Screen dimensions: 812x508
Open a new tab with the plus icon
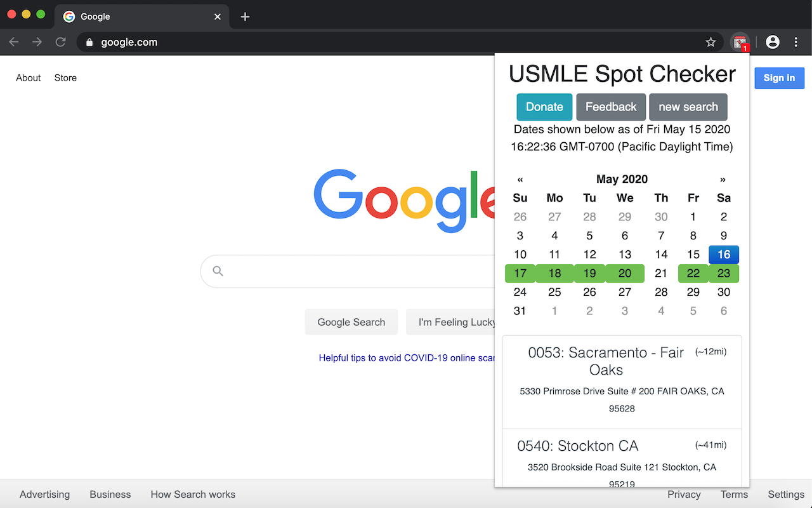click(246, 17)
